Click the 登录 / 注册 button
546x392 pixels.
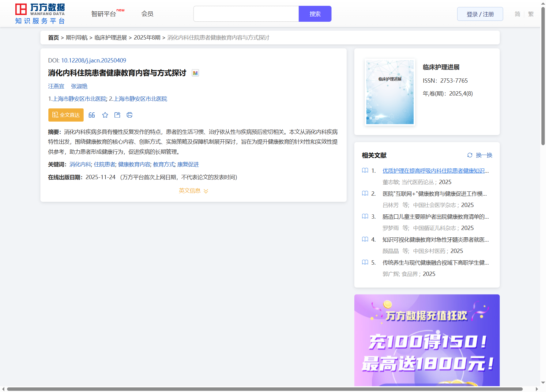480,14
